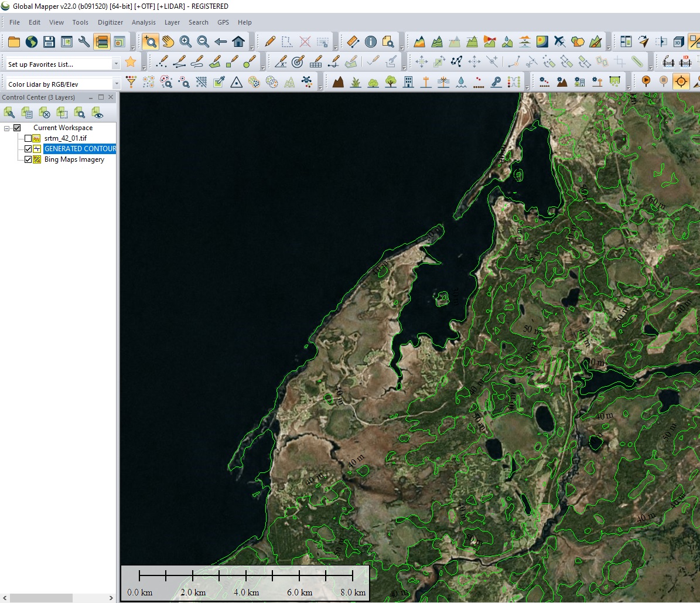Open the Configuration wrench icon
Screen dimensions: 700x603
[84, 42]
